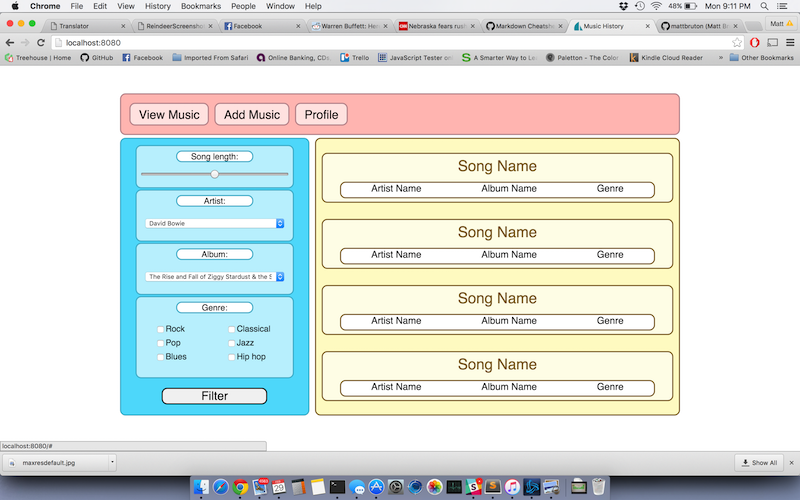Switch to the mattbruton GitHub tab
800x500 pixels.
699,26
